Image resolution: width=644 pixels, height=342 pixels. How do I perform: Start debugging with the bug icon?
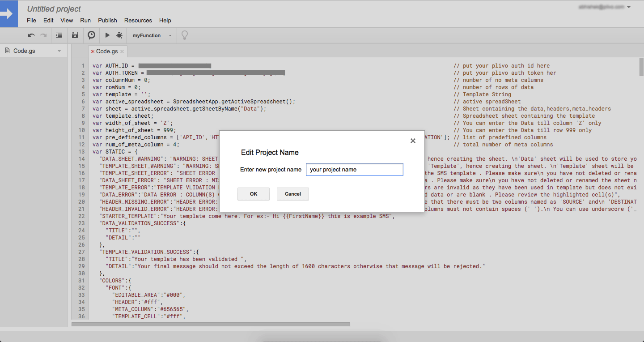pyautogui.click(x=119, y=35)
